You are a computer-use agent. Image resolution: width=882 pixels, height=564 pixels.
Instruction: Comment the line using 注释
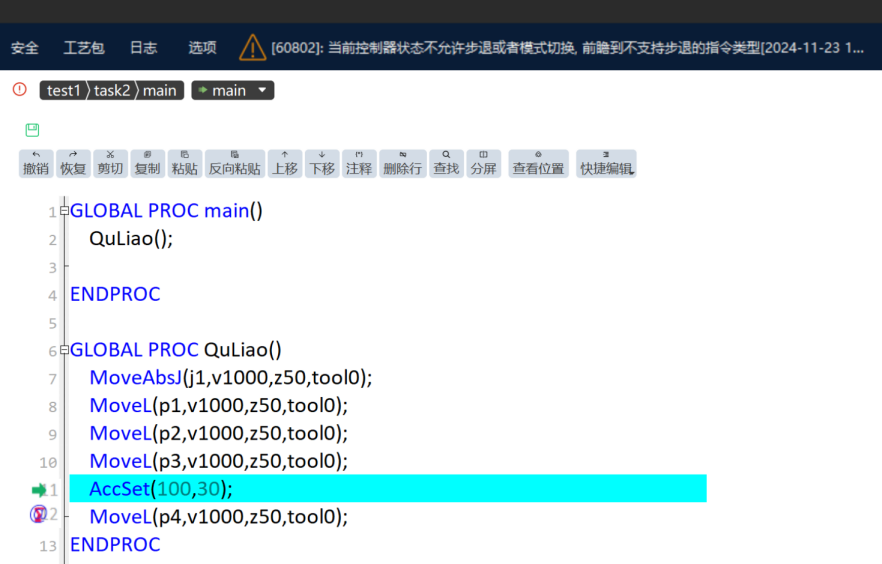click(359, 164)
